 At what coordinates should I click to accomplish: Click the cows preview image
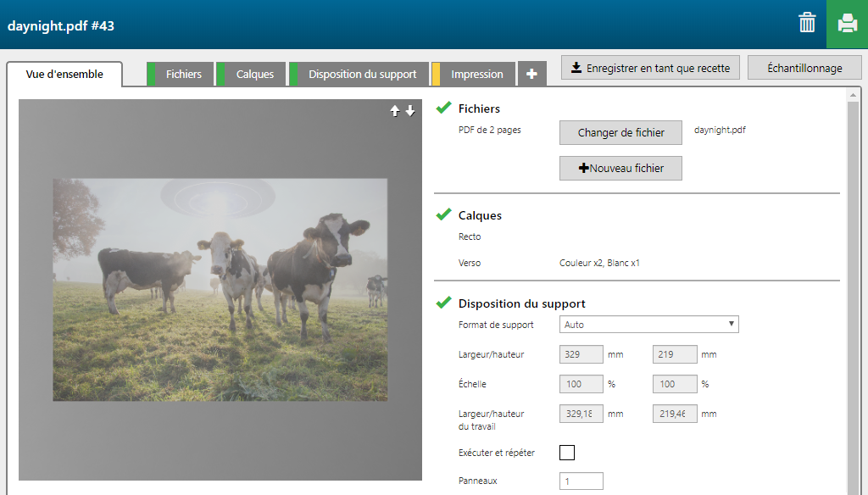pyautogui.click(x=220, y=290)
